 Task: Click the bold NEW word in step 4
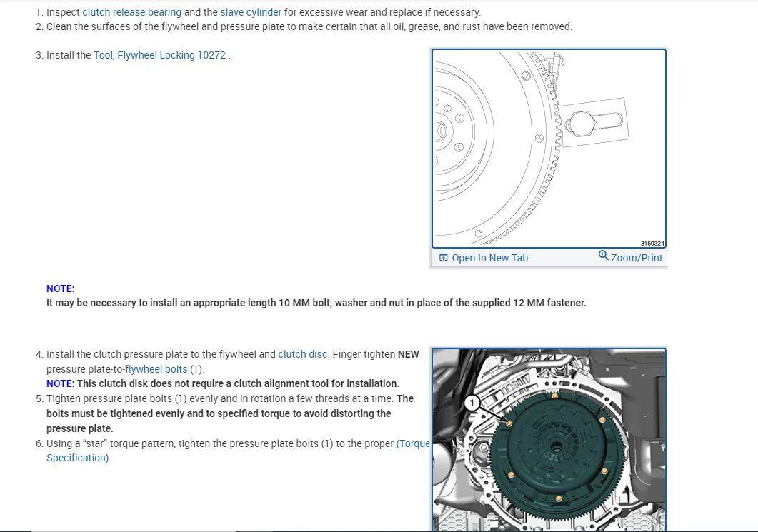408,354
